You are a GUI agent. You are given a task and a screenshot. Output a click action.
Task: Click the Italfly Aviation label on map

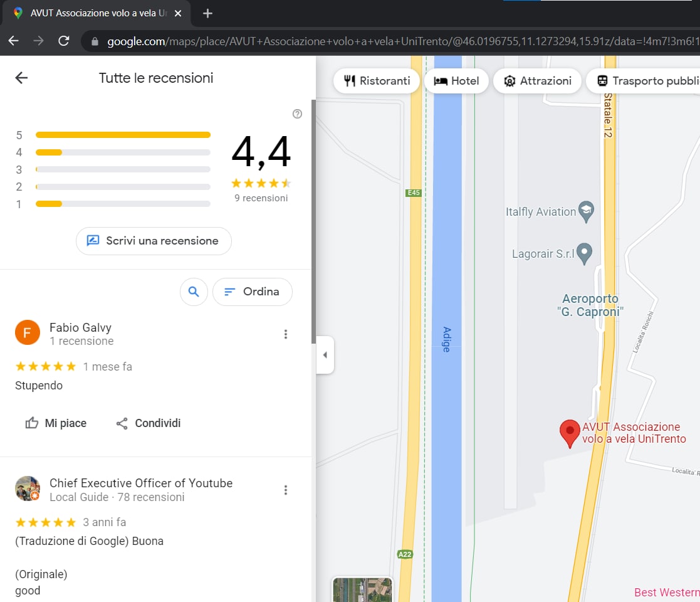[541, 212]
